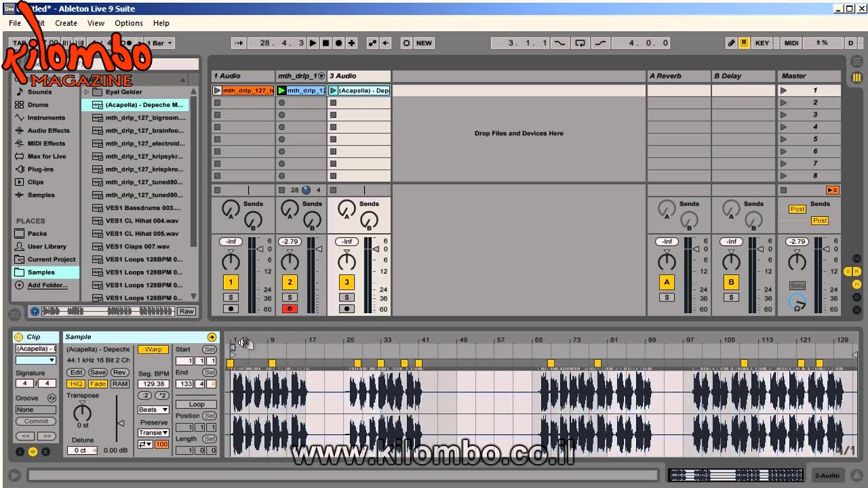This screenshot has width=868, height=488.
Task: Open transient loop mode dropdown
Action: (x=145, y=445)
